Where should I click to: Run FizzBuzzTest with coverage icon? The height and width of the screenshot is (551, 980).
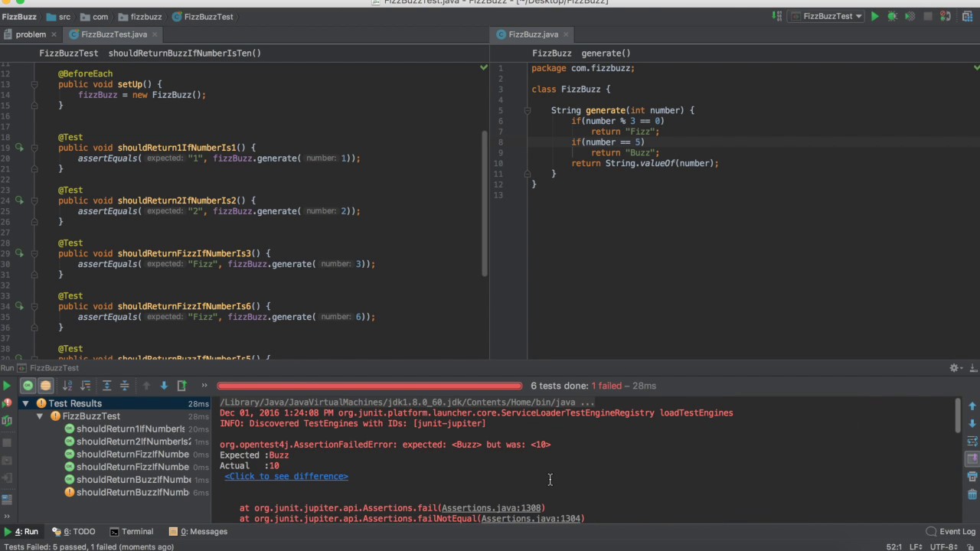910,16
